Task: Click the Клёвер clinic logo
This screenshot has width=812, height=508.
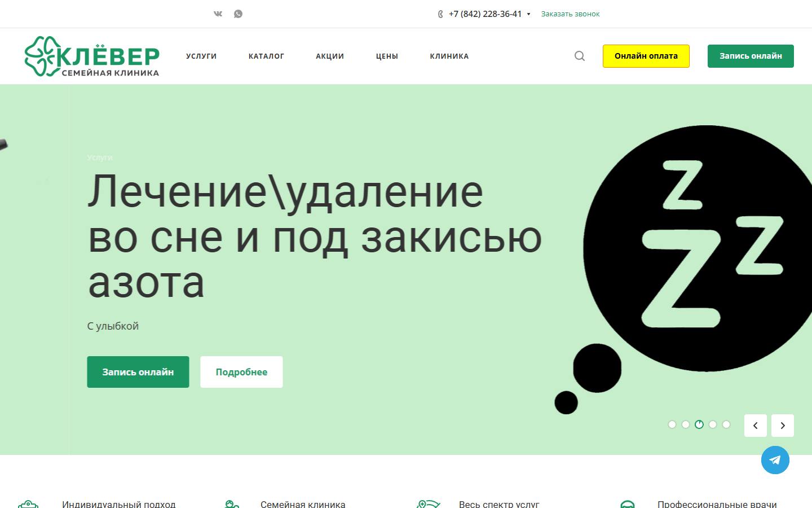Action: tap(92, 56)
